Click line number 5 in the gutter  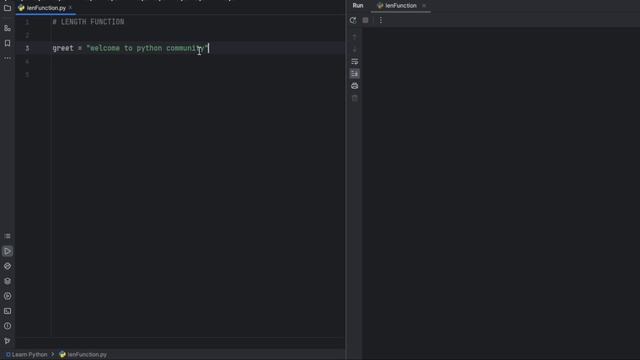[27, 75]
